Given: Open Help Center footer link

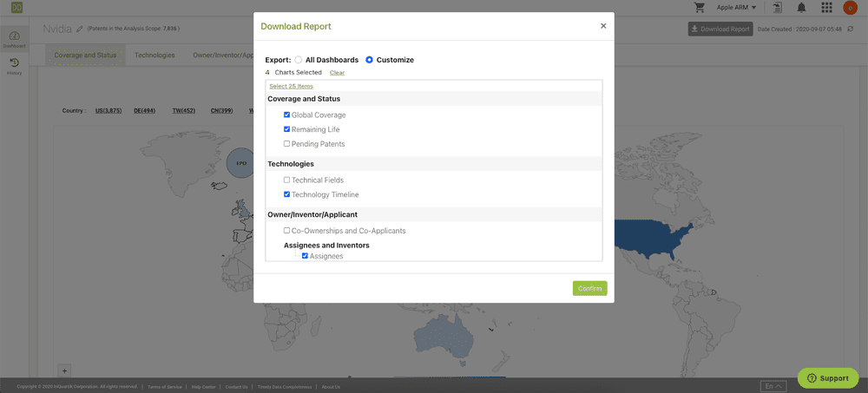Looking at the screenshot, I should click(x=203, y=387).
